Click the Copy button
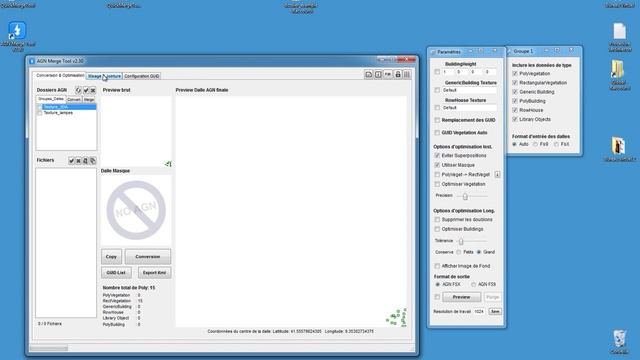 click(x=111, y=257)
